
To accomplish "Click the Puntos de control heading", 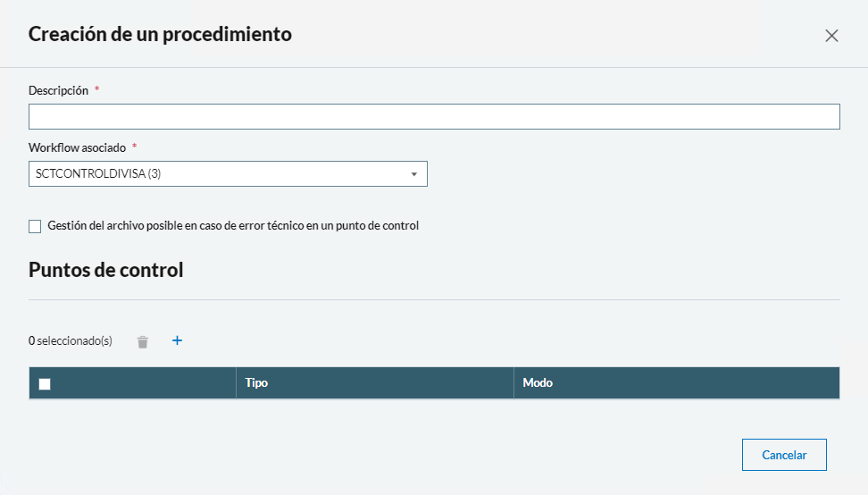I will (105, 270).
